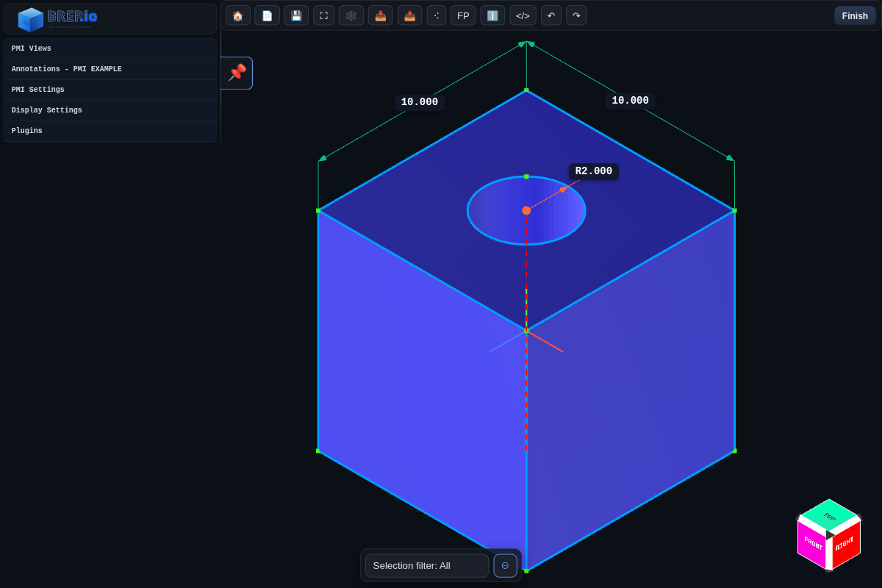Click the three-dots points icon
The height and width of the screenshot is (588, 882).
tap(436, 15)
